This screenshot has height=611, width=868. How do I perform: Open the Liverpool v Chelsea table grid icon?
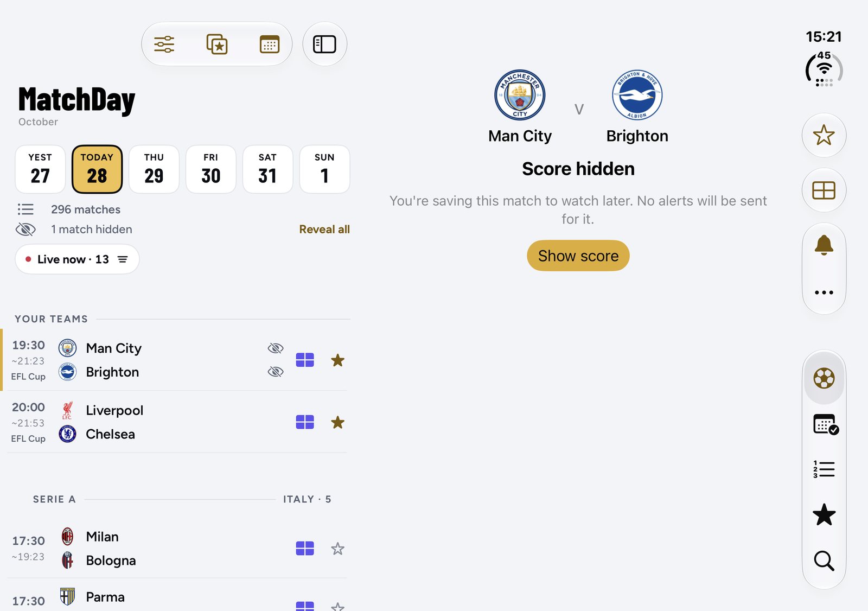(x=305, y=422)
